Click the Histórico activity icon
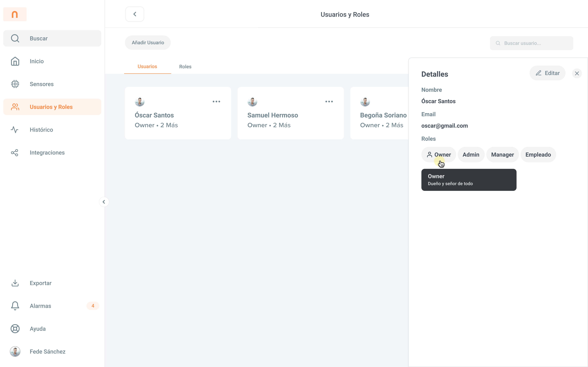This screenshot has height=367, width=588. coord(15,130)
